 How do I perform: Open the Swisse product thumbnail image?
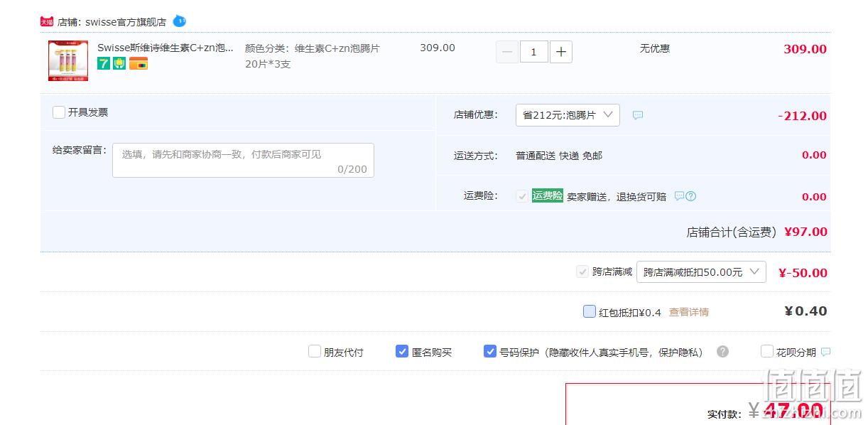68,61
